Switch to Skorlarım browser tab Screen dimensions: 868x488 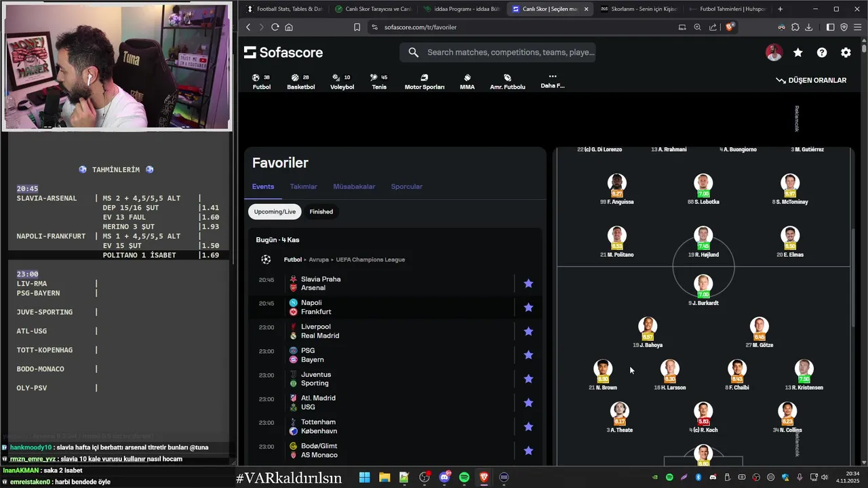639,9
